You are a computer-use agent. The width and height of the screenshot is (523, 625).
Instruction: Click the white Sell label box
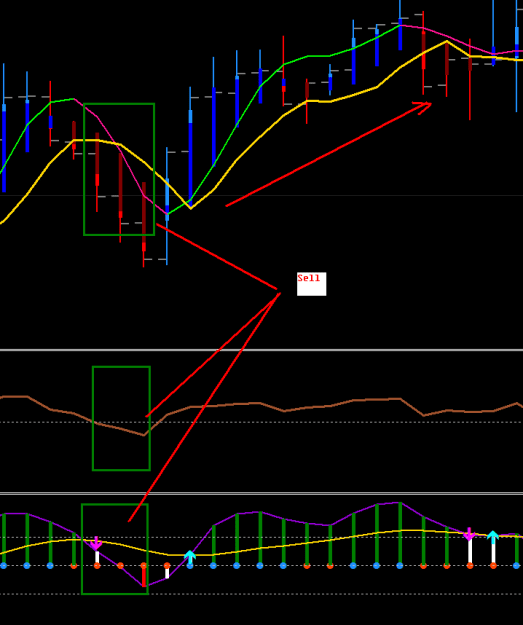(x=311, y=284)
